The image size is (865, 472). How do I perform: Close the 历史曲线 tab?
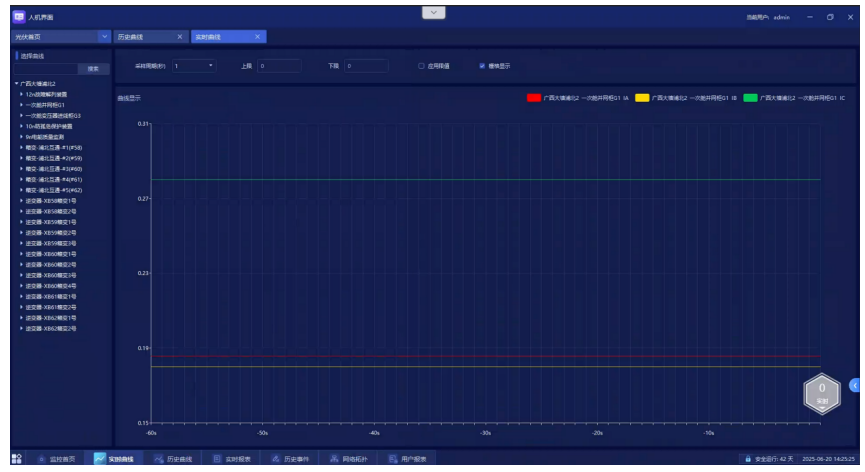click(x=179, y=37)
